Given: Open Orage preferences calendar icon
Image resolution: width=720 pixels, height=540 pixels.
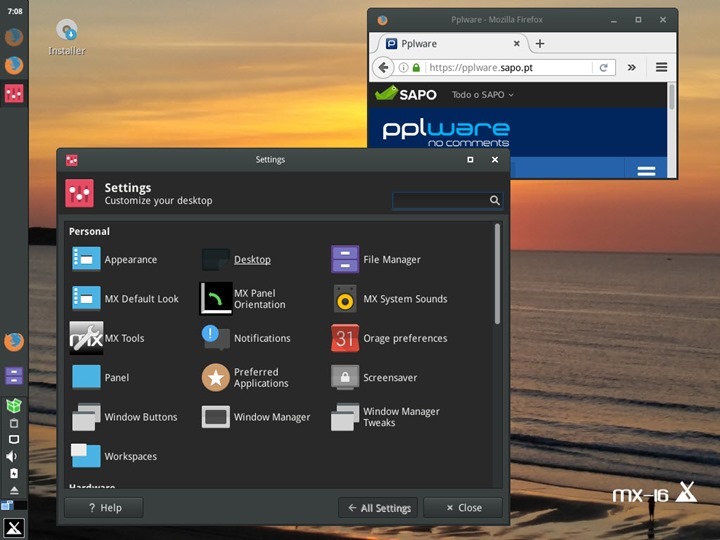Looking at the screenshot, I should (x=345, y=338).
